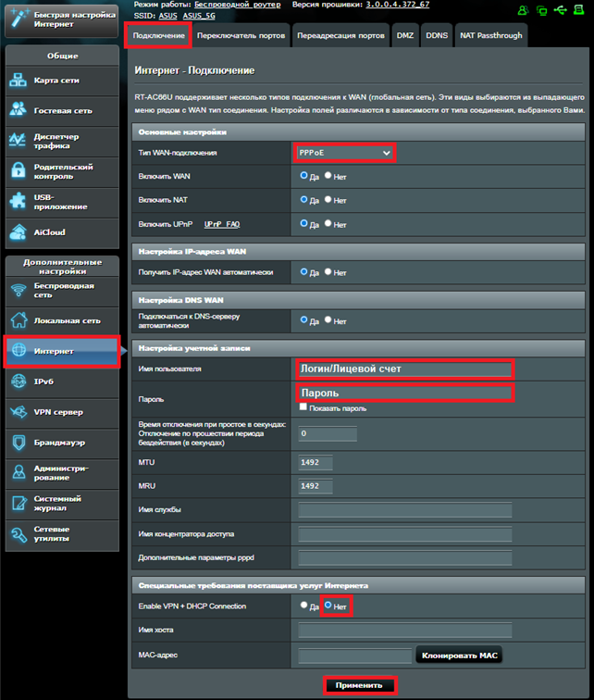Viewport: 594px width, 700px height.
Task: Select Нет for Включить NAT
Action: click(328, 199)
